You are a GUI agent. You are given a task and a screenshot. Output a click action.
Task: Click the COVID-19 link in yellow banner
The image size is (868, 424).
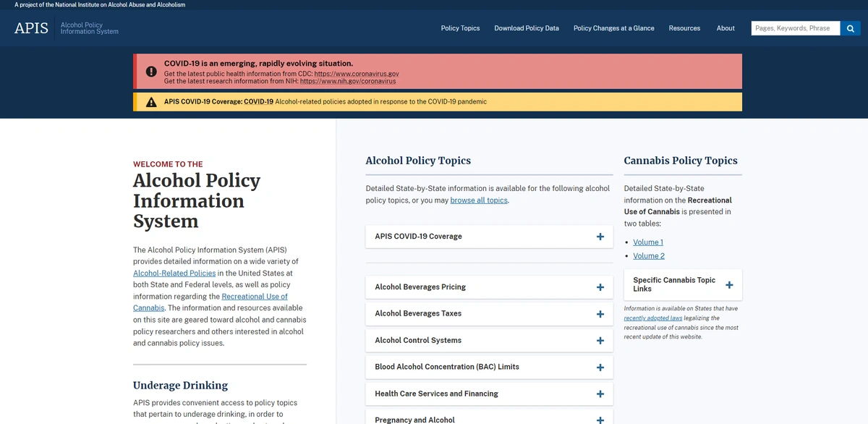258,102
